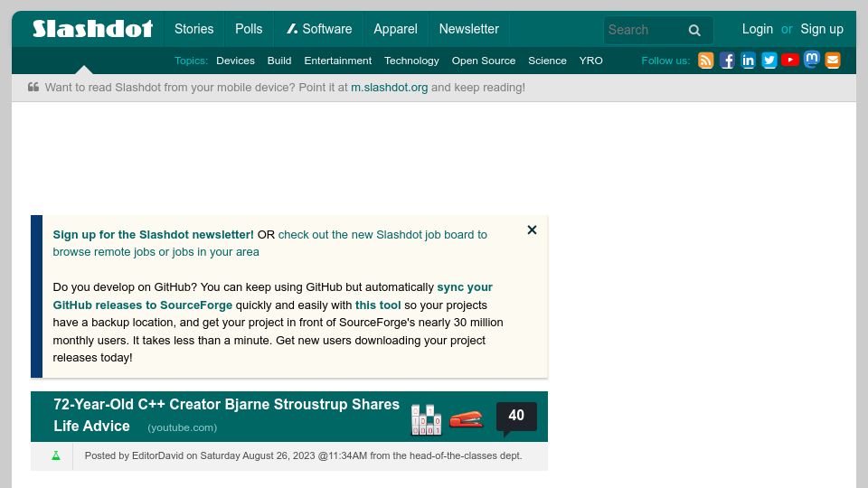Image resolution: width=868 pixels, height=488 pixels.
Task: Open the Polls menu item
Action: 249,29
